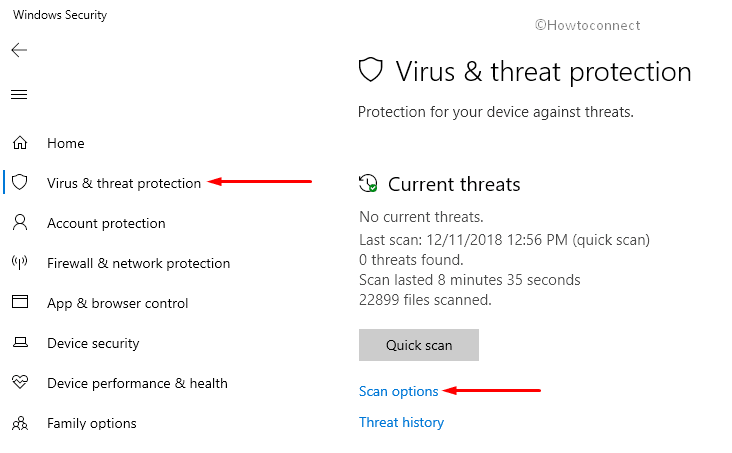Click the Current threats clock-shield icon
The height and width of the screenshot is (453, 732).
[x=368, y=183]
